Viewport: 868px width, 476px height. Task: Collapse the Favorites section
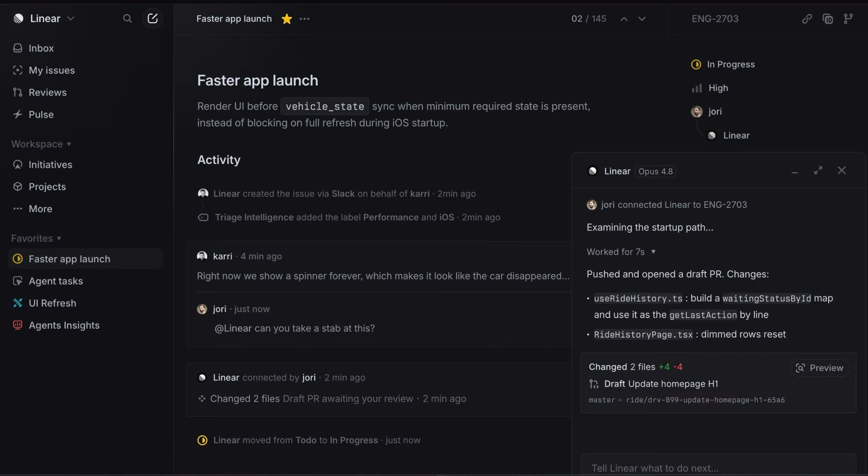(x=36, y=238)
